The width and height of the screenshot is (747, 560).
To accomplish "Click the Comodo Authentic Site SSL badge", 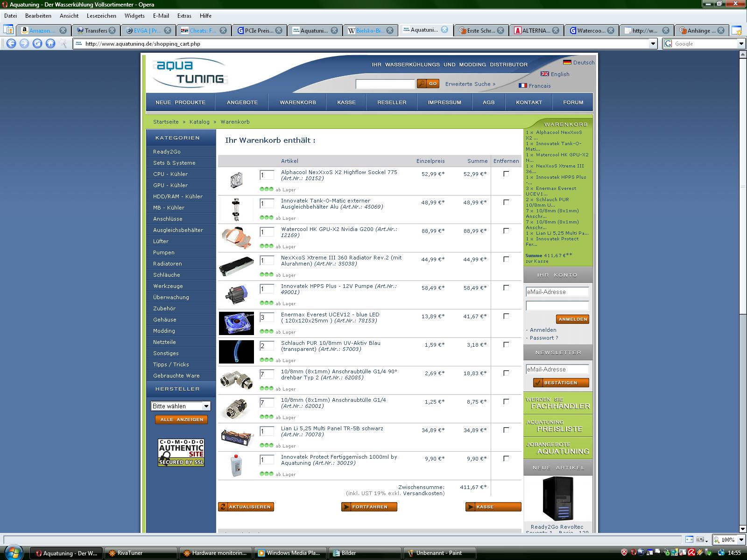I will tap(181, 452).
